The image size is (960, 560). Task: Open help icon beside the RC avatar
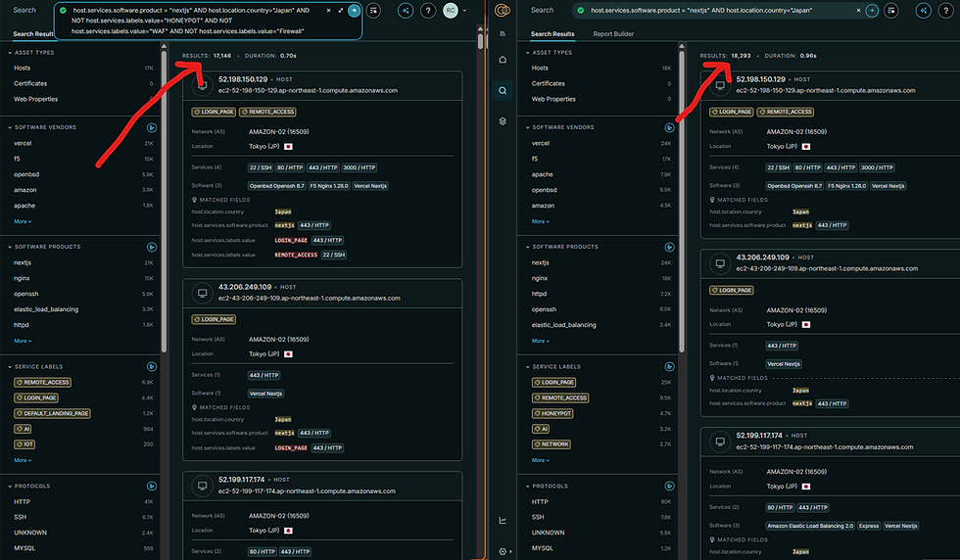428,11
